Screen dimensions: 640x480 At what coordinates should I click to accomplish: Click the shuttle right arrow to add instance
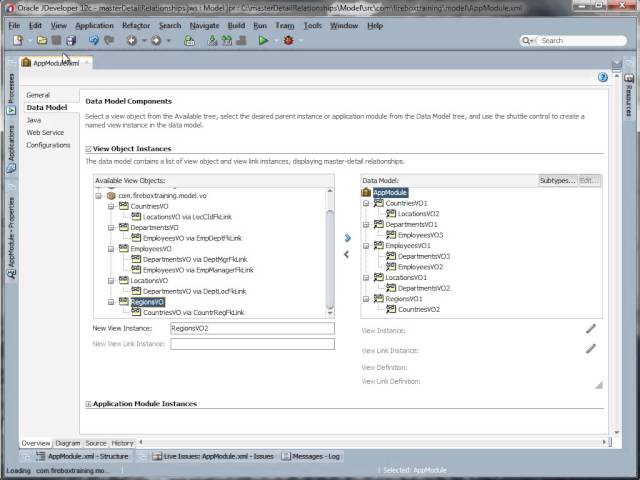pos(347,238)
